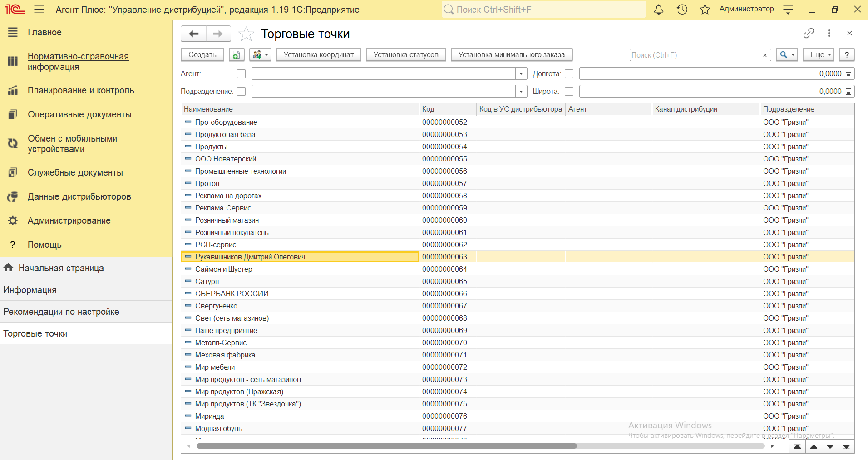Click row icon of Сатурн

188,281
